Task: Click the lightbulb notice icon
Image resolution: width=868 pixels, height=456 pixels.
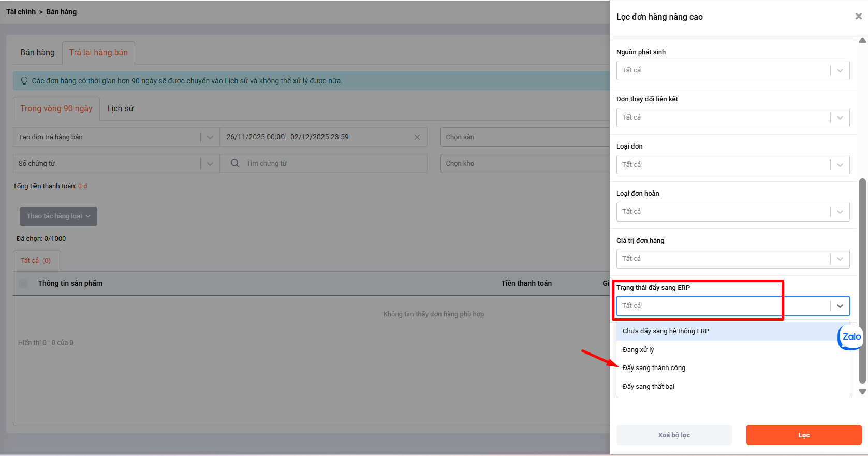Action: 24,81
